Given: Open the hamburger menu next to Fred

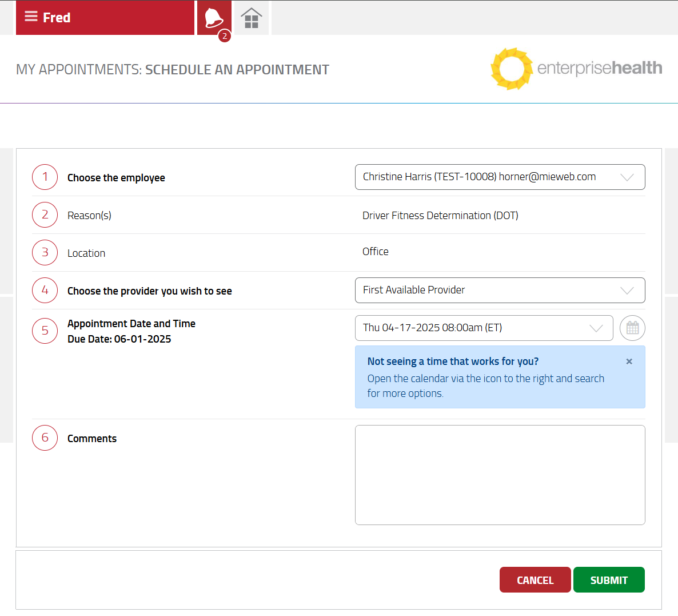Looking at the screenshot, I should point(31,17).
